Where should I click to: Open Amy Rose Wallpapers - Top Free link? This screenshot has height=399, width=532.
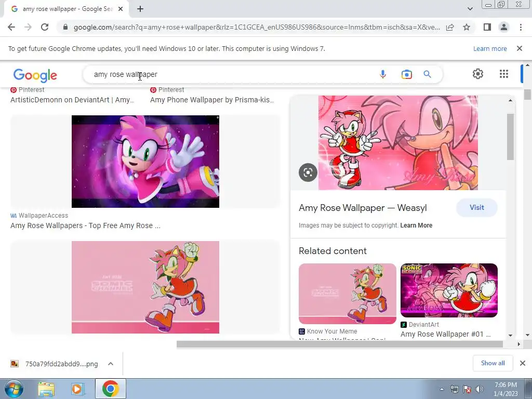tap(86, 225)
